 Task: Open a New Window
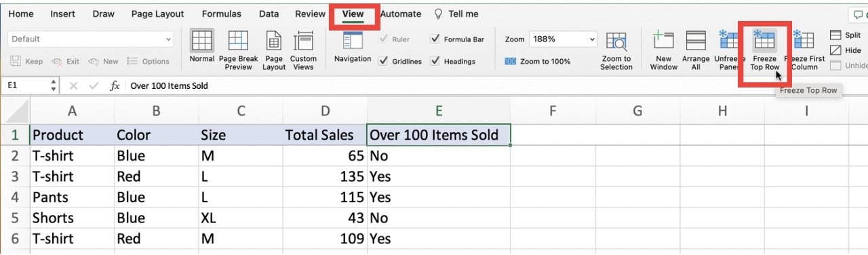tap(663, 41)
